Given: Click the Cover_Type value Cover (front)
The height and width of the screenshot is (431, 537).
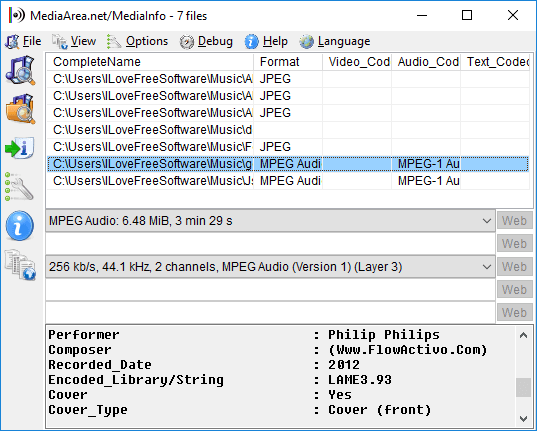Looking at the screenshot, I should coord(380,410).
